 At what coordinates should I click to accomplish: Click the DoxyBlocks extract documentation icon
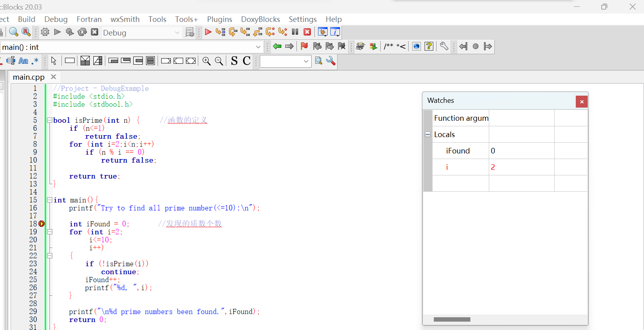pyautogui.click(x=373, y=46)
